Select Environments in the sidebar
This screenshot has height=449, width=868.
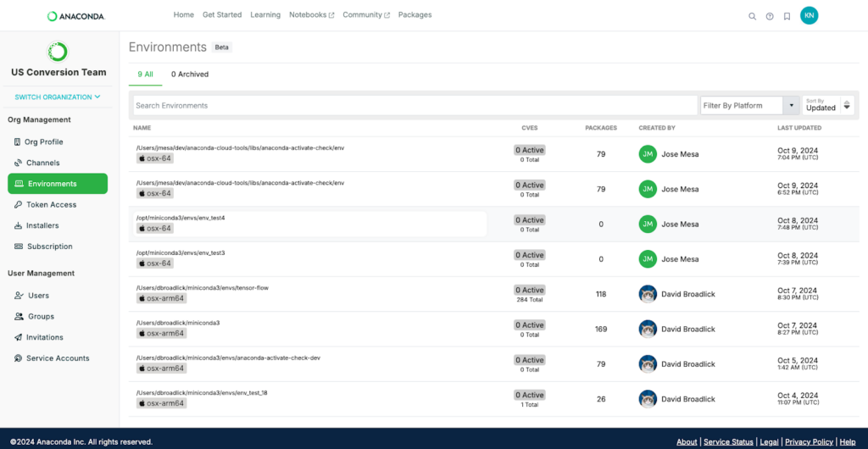pyautogui.click(x=58, y=184)
